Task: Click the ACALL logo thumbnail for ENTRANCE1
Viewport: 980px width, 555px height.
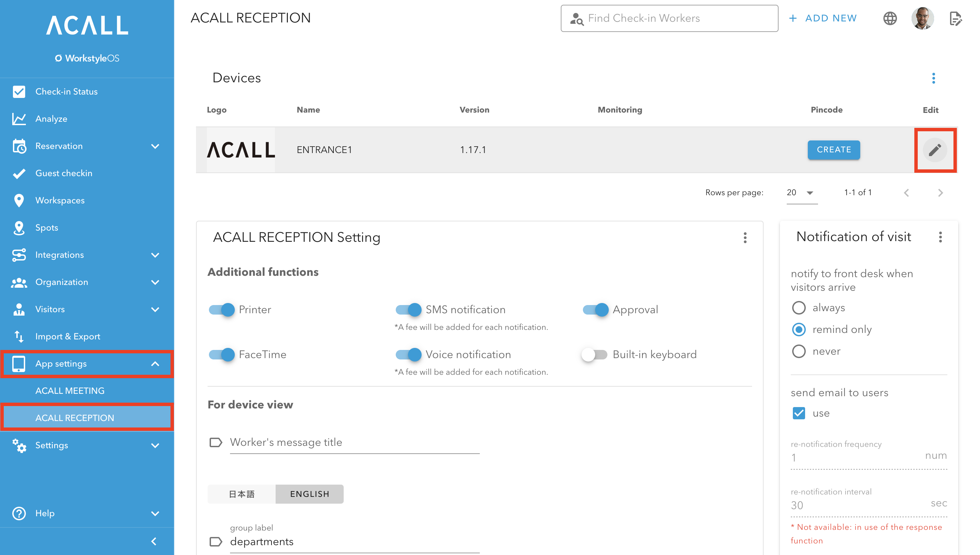Action: [241, 150]
